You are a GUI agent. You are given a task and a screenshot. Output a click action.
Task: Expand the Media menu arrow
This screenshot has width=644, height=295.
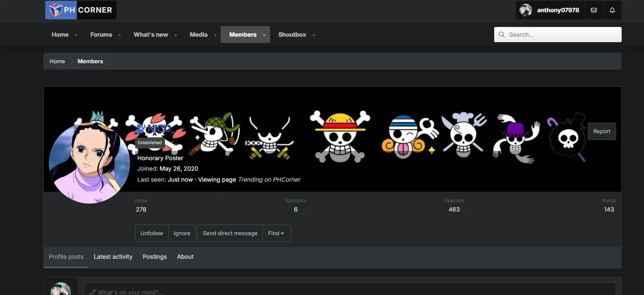(x=215, y=35)
